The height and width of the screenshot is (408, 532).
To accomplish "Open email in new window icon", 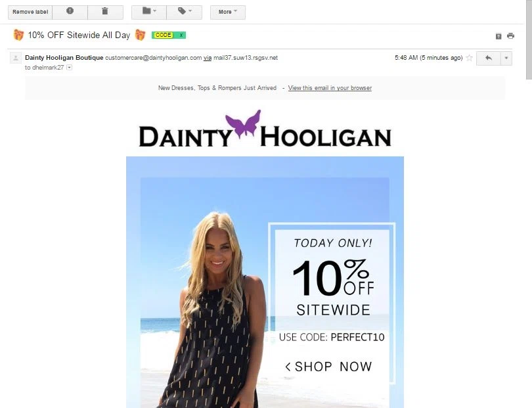I will (x=499, y=36).
